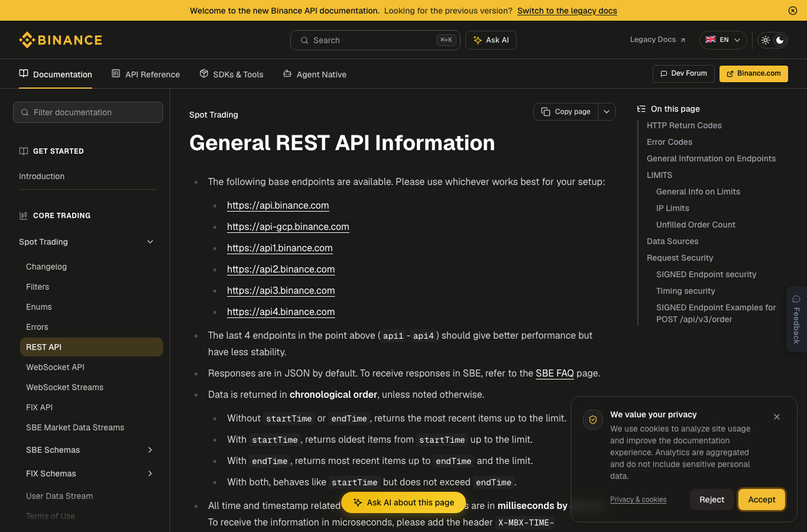Click the privacy shield icon

click(x=593, y=420)
